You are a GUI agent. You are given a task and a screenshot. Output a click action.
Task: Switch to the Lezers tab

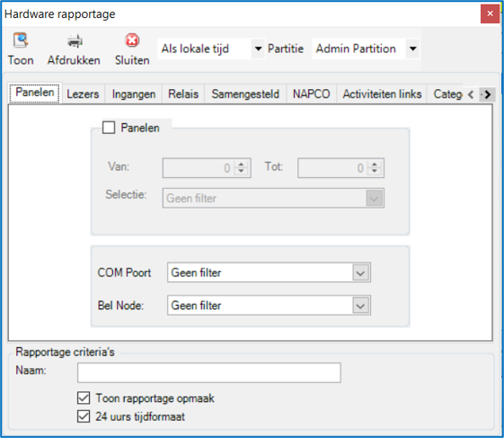(83, 94)
